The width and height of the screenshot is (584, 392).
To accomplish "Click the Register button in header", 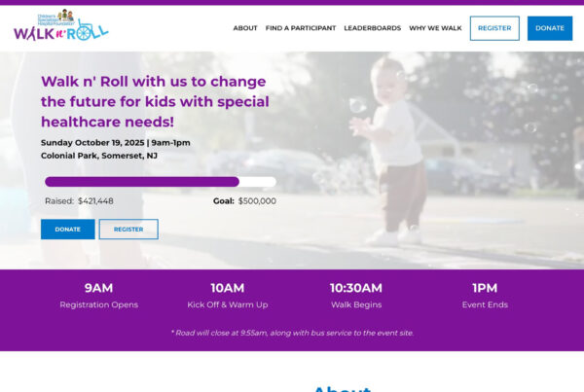I will (494, 28).
